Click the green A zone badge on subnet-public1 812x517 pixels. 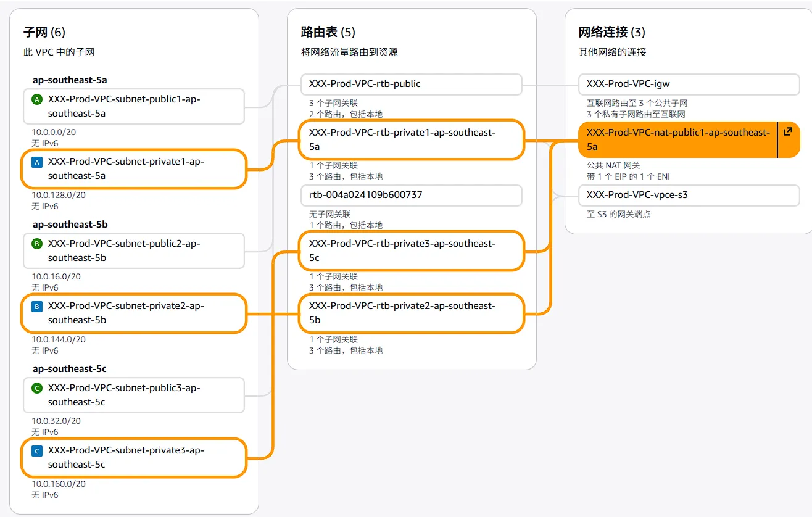click(36, 99)
